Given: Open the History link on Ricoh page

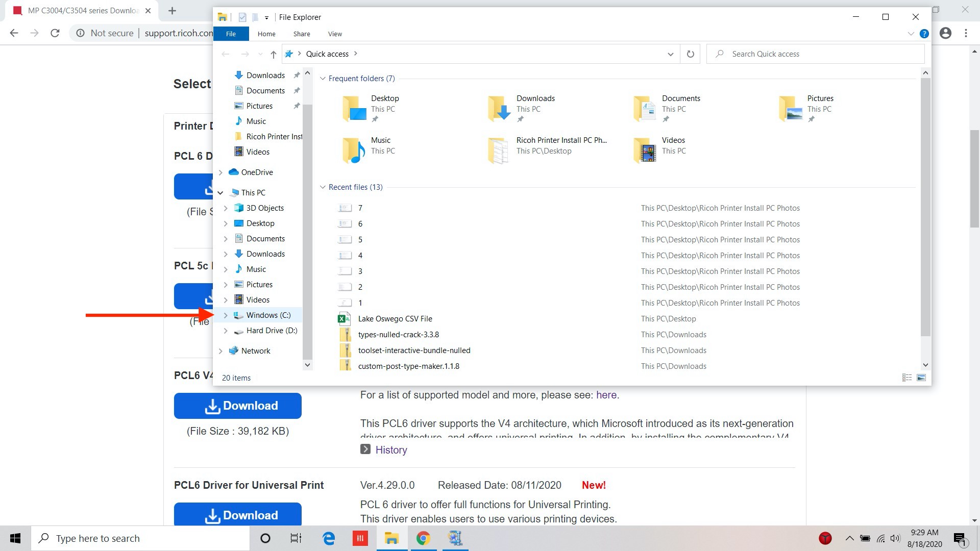Looking at the screenshot, I should coord(391,450).
